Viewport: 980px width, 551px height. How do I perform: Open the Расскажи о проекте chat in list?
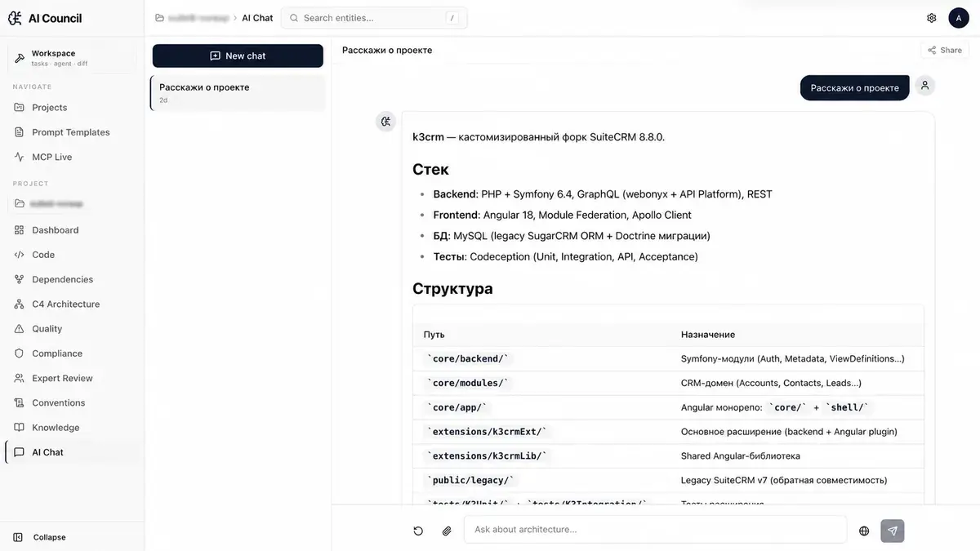(x=238, y=93)
